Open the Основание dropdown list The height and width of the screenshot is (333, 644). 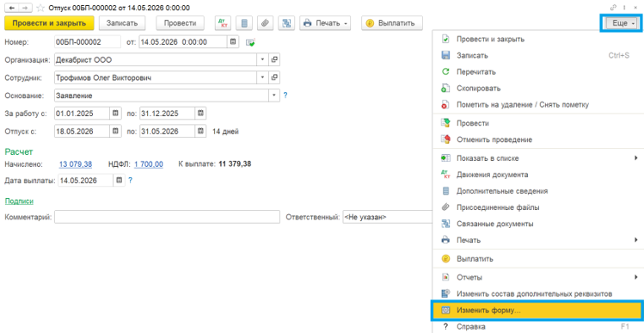(274, 96)
